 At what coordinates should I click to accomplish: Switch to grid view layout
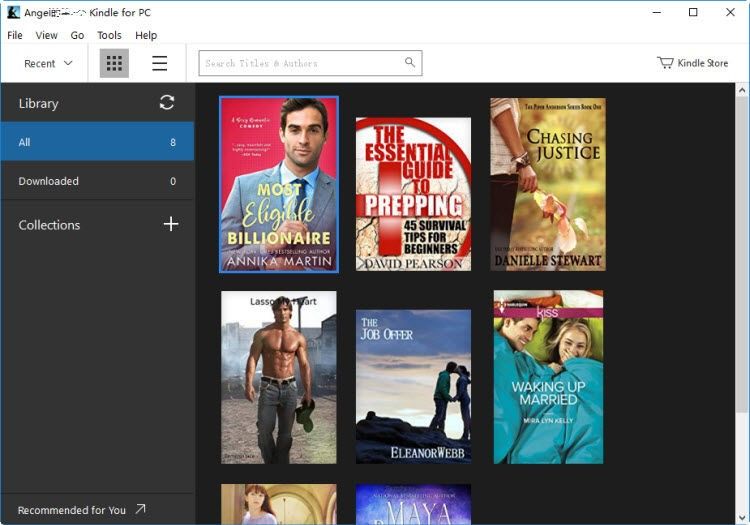tap(114, 63)
